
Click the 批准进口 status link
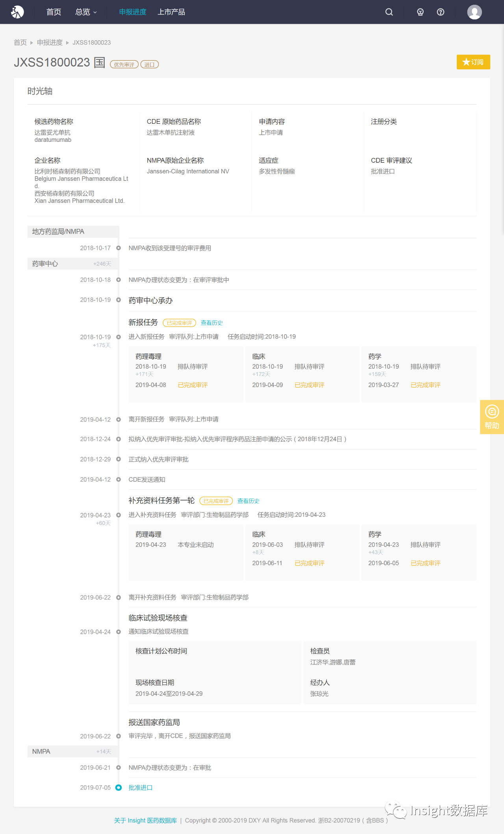pos(141,787)
